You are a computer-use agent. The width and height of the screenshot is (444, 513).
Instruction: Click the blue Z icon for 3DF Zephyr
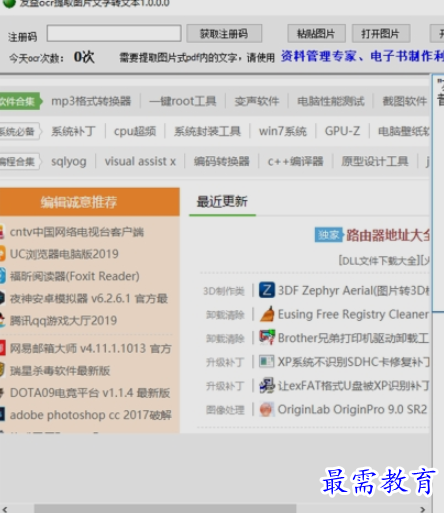pos(267,290)
